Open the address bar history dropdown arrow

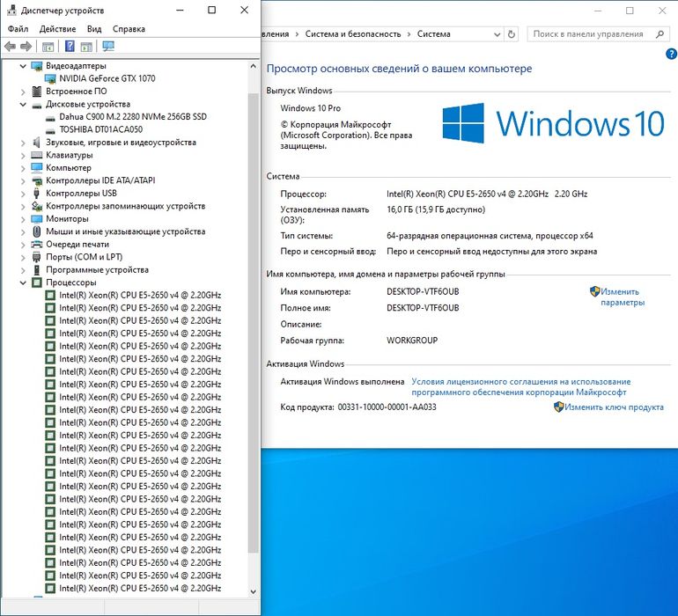(x=497, y=34)
